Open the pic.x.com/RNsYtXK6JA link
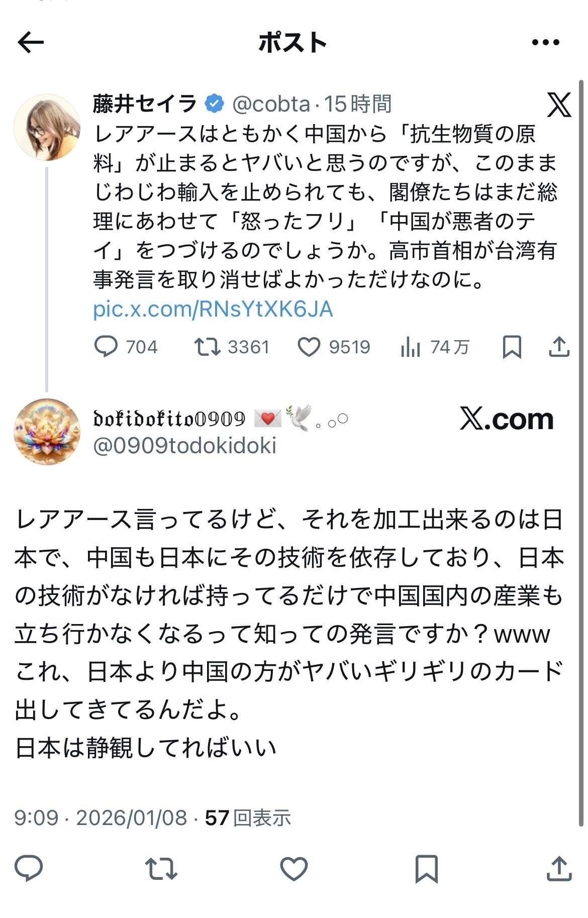Screen dimensions: 588x918 [213, 309]
